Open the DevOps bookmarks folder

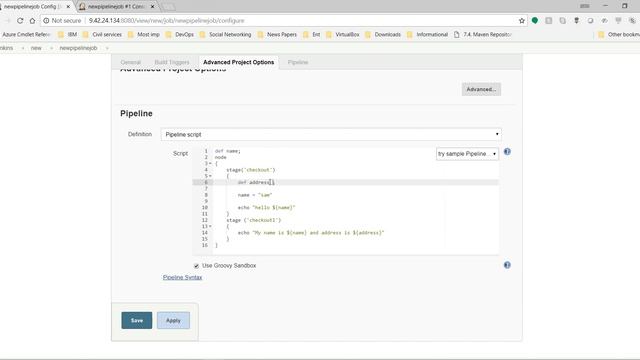pyautogui.click(x=180, y=35)
